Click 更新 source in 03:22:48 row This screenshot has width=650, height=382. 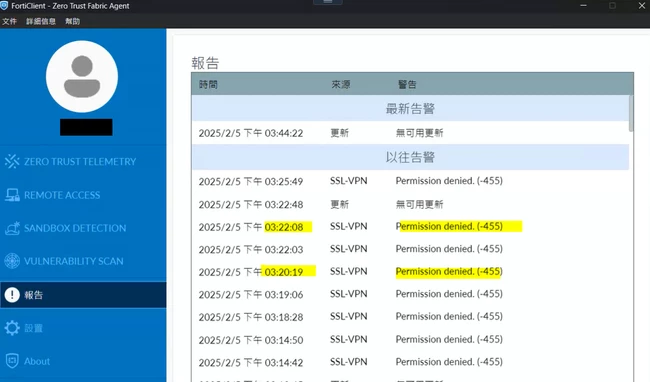[x=340, y=204]
